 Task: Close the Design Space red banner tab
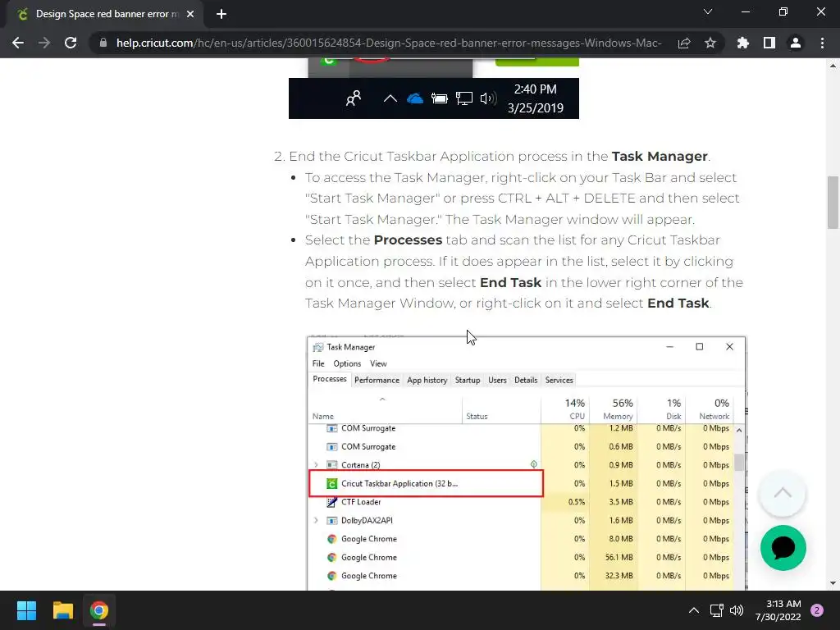190,14
